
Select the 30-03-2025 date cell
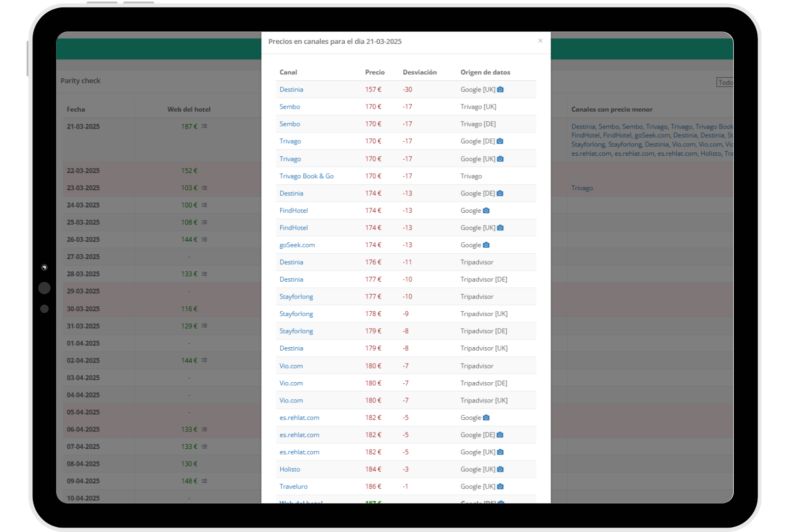pos(83,309)
